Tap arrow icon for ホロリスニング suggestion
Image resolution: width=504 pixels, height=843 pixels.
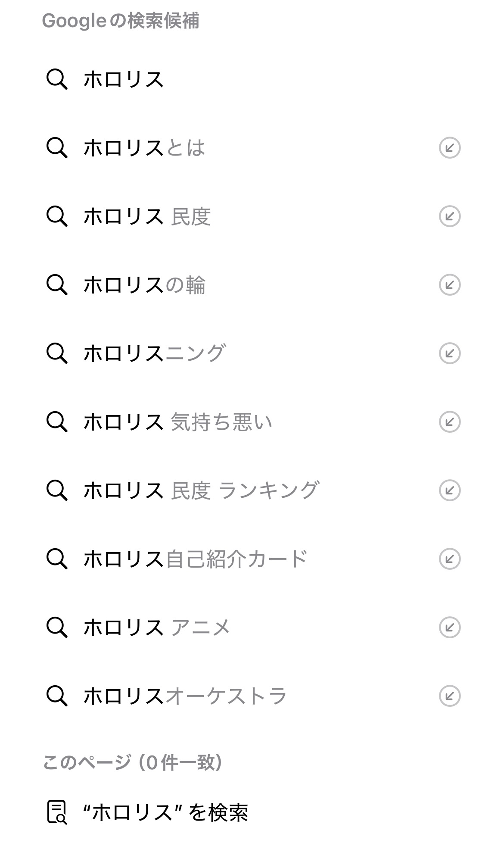point(449,353)
